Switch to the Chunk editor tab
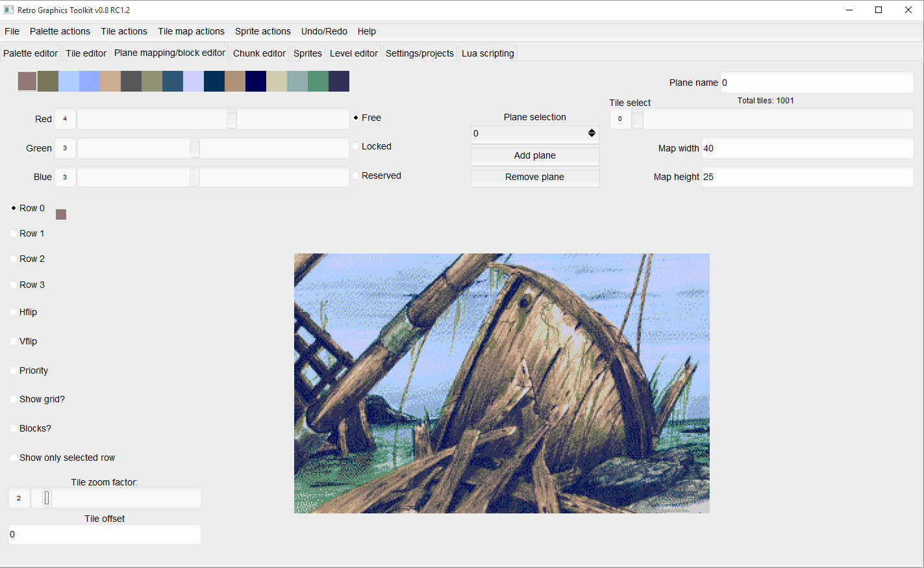 tap(259, 53)
